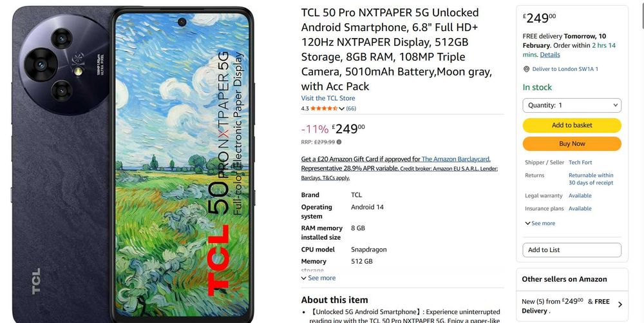The height and width of the screenshot is (323, 644).
Task: Open Other sellers arrow chevron
Action: (x=620, y=305)
